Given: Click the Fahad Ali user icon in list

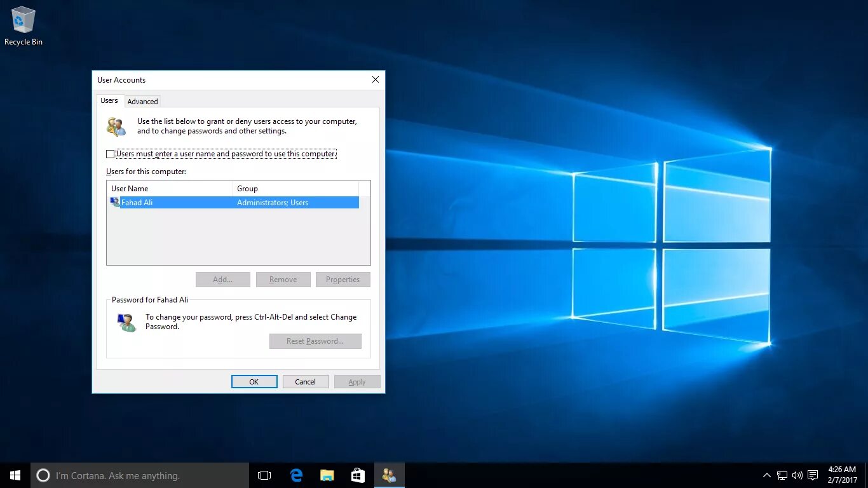Looking at the screenshot, I should coord(114,202).
